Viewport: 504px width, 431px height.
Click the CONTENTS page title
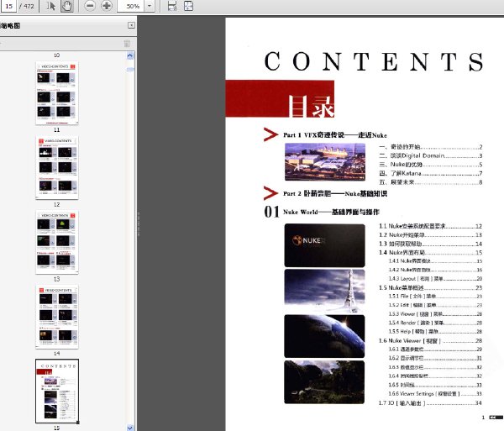pos(374,61)
